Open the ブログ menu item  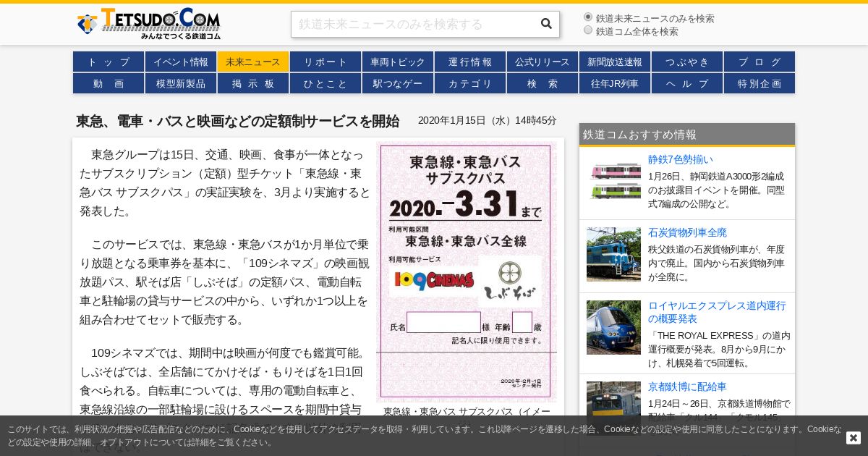pyautogui.click(x=759, y=62)
